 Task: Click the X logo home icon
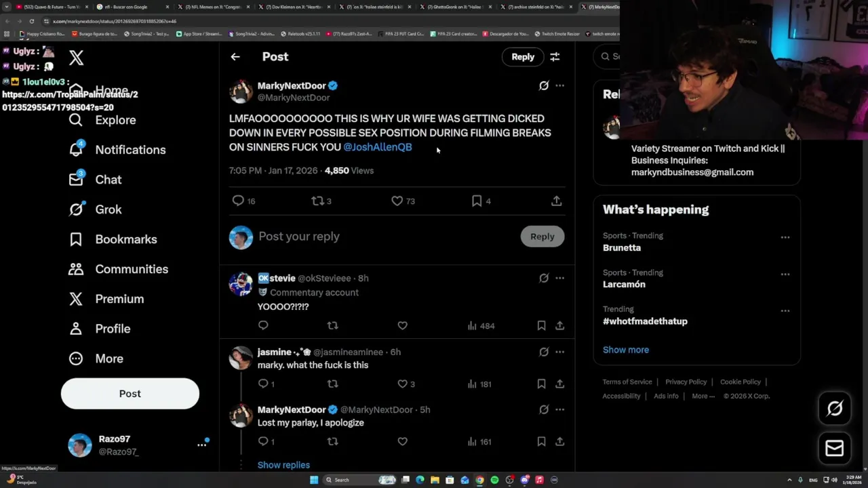pos(77,58)
